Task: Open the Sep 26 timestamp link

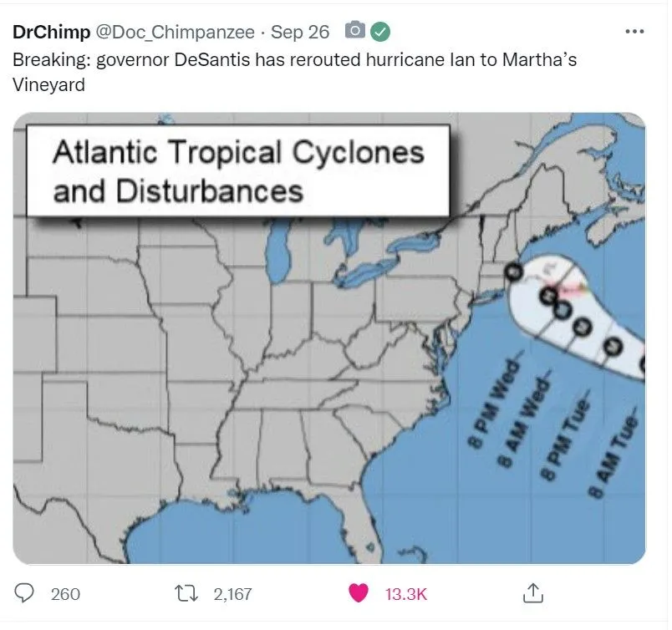Action: (x=300, y=32)
